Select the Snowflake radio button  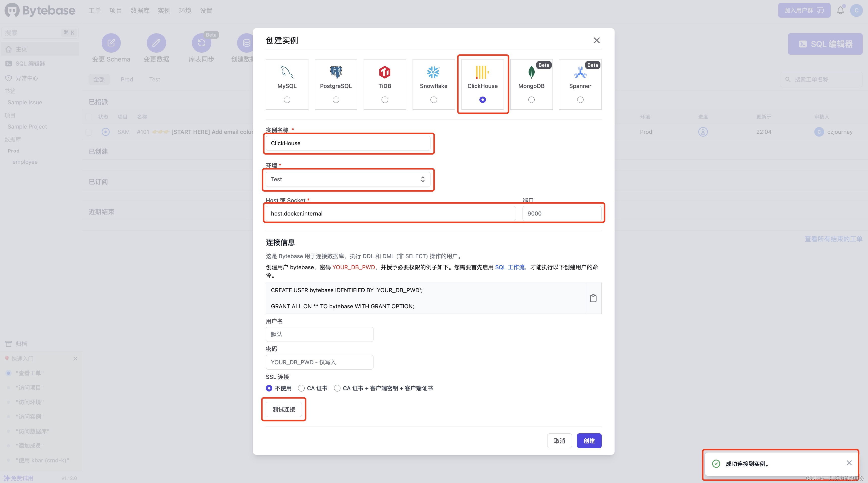tap(433, 100)
